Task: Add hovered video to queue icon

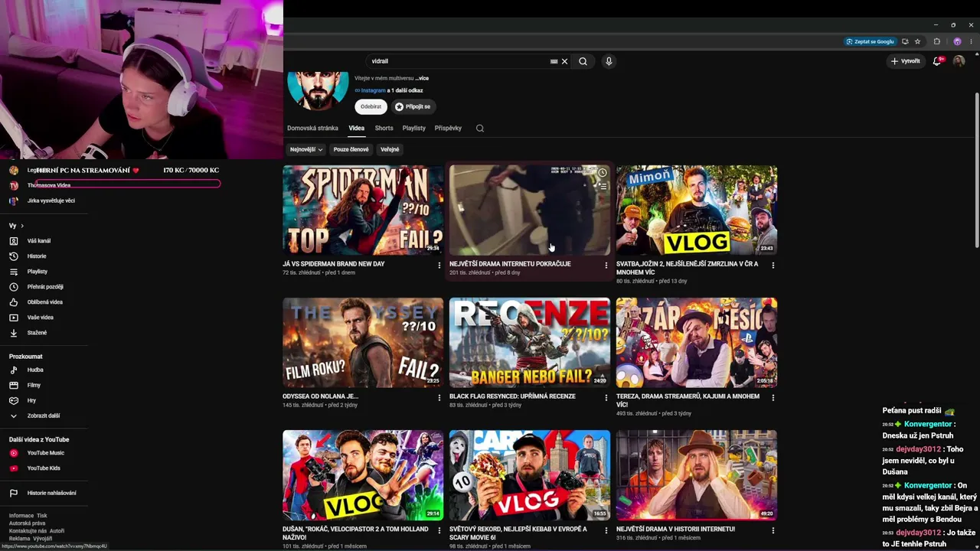Action: [603, 186]
